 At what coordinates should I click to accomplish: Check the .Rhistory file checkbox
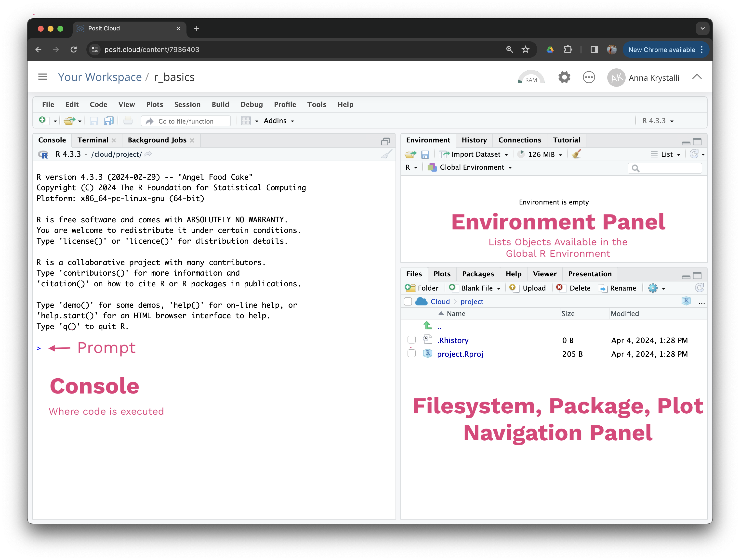411,340
